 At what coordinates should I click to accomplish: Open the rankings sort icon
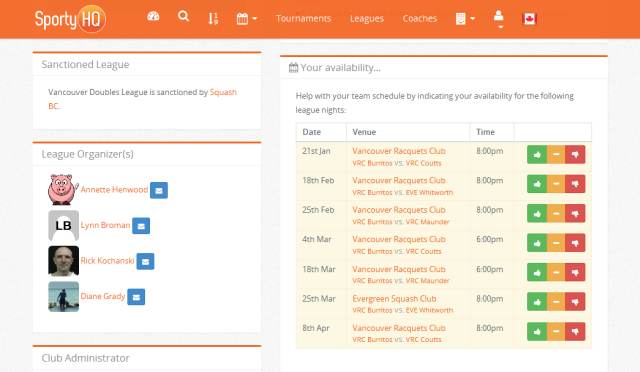(213, 18)
